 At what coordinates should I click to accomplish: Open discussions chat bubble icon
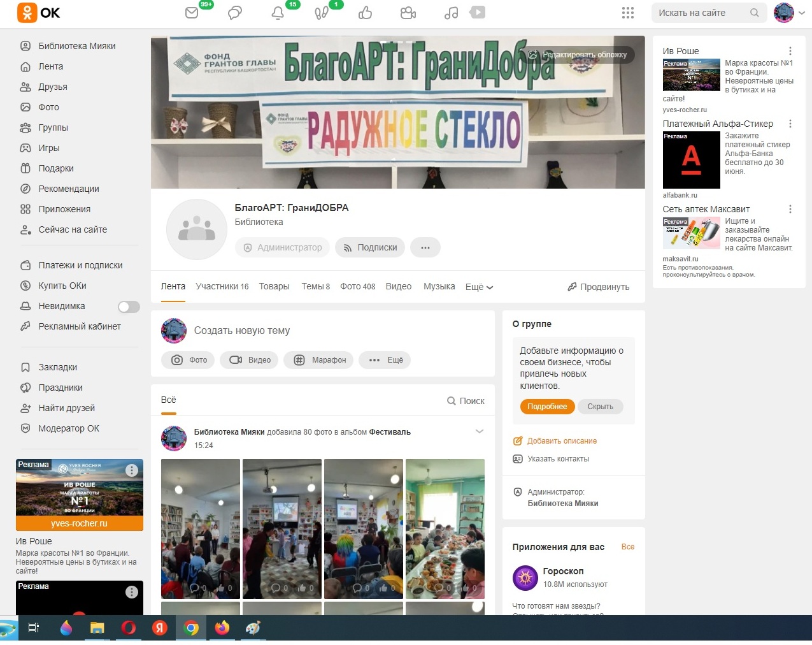click(235, 13)
